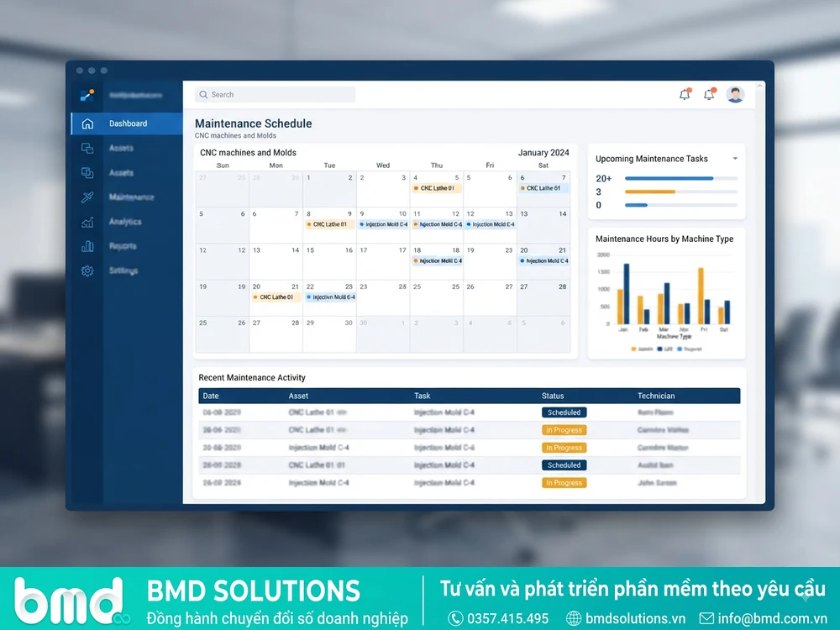This screenshot has width=840, height=630.
Task: Click the second notification bell icon
Action: tap(709, 94)
